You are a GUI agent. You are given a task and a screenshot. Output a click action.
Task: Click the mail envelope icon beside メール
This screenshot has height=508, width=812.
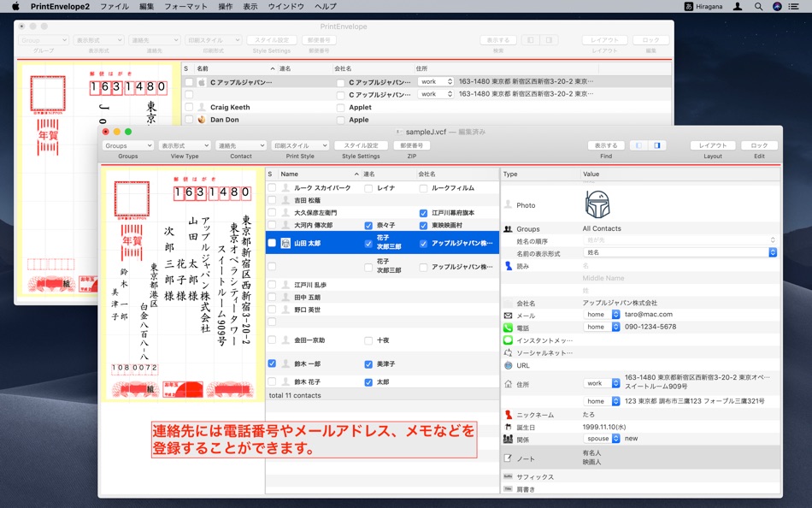click(x=508, y=316)
